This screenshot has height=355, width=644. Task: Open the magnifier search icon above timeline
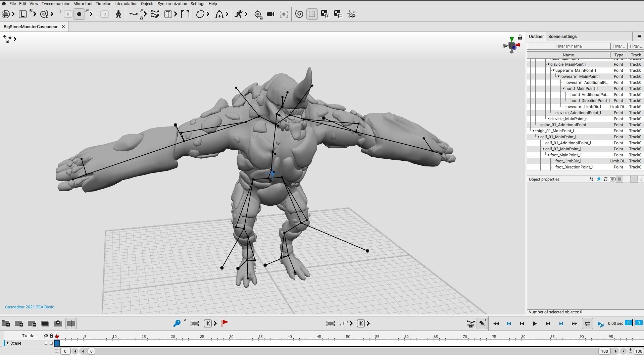coord(177,323)
